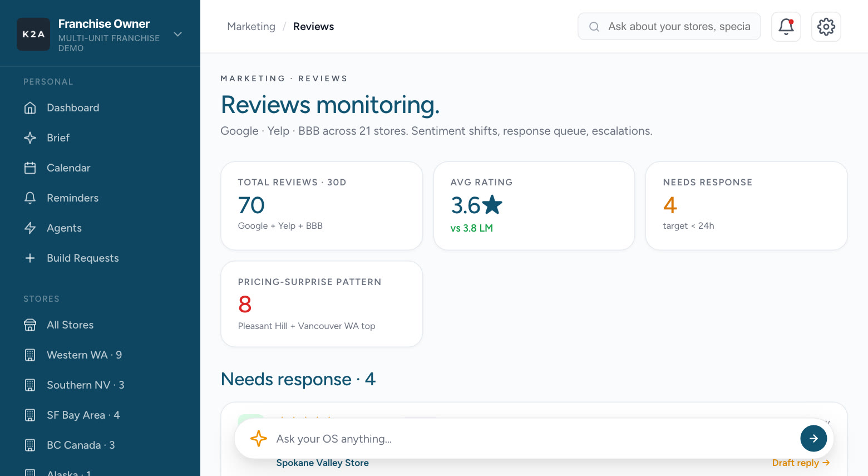Click the 'vs 3.8 LM' comparison text

coord(472,228)
